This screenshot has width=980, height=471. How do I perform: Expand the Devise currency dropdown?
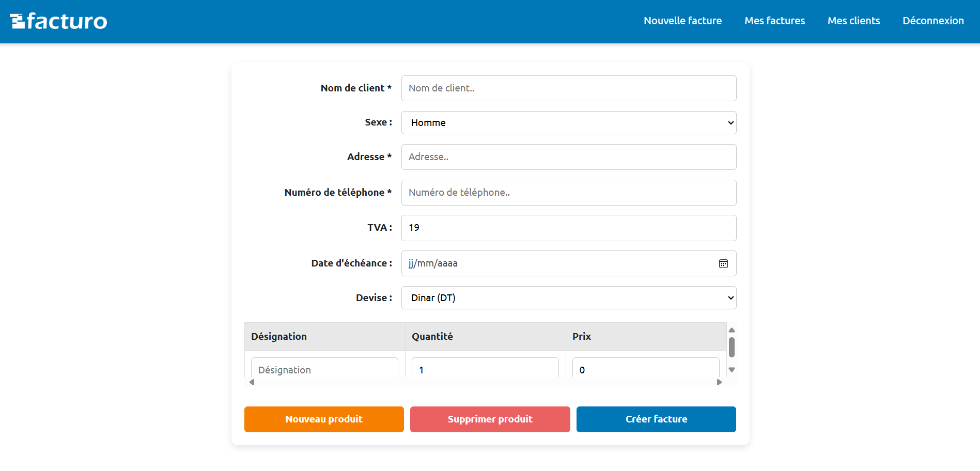pos(568,298)
